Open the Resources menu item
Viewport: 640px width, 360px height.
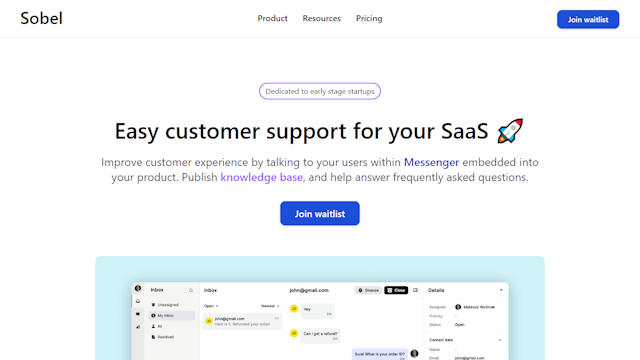pyautogui.click(x=322, y=18)
